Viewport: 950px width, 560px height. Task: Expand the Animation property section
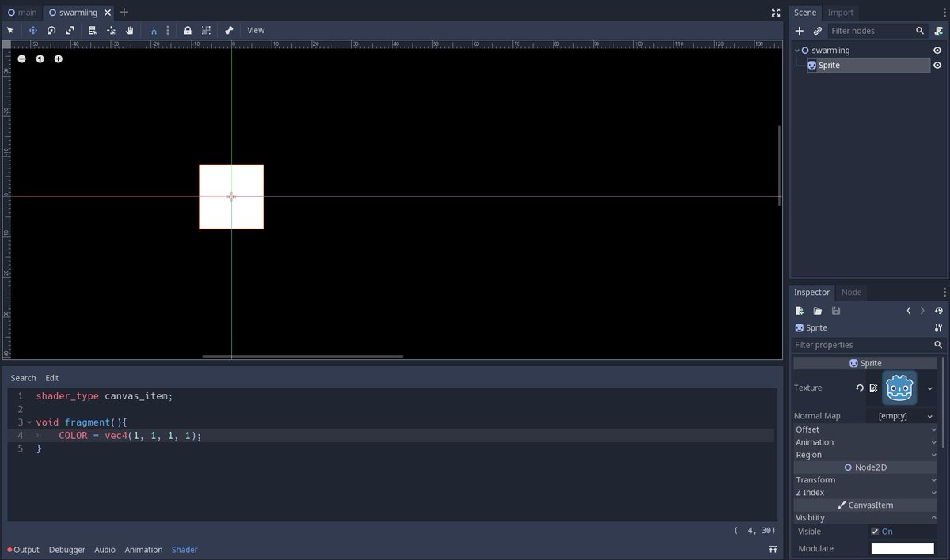click(865, 442)
